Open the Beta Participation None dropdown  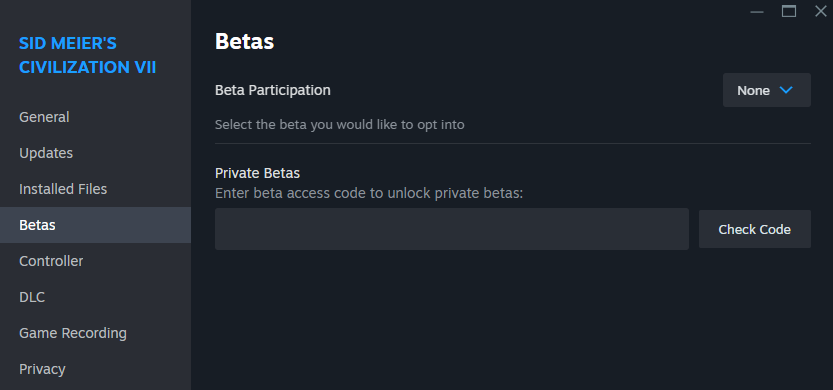point(767,90)
